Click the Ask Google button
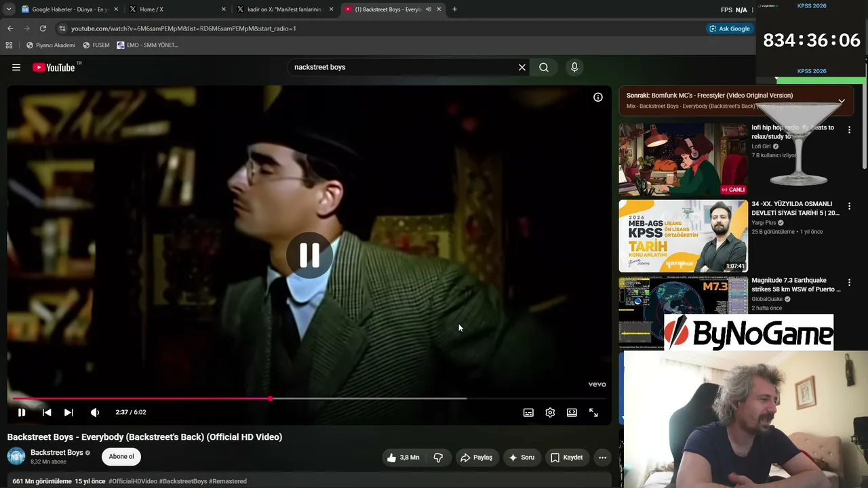Viewport: 868px width, 488px height. pos(730,28)
